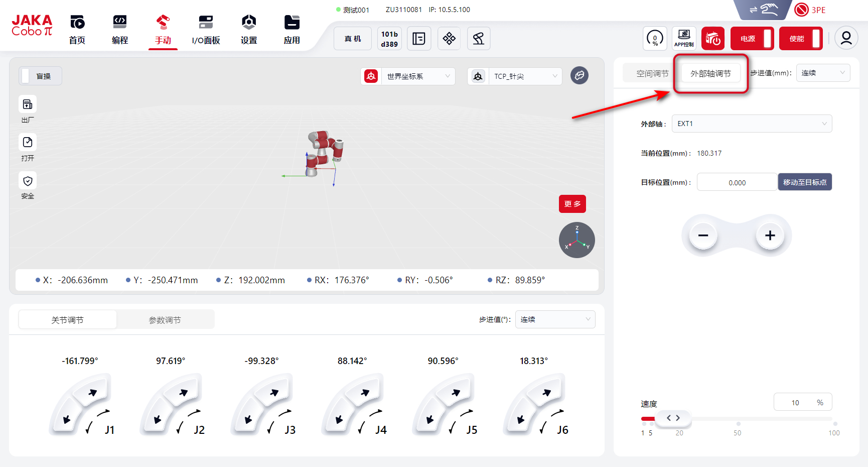Expand the 外部轴 EXT1 dropdown
Screen dimensions: 868x467
pos(752,124)
